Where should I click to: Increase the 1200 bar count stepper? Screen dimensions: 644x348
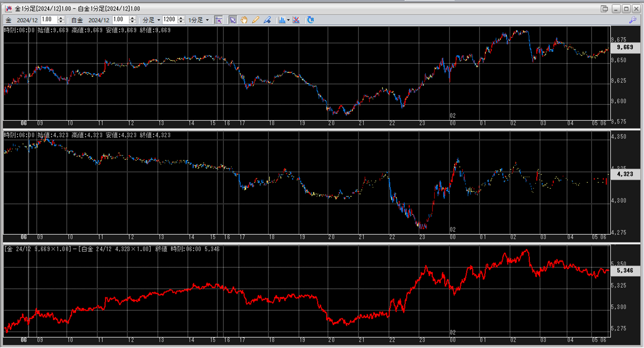181,18
